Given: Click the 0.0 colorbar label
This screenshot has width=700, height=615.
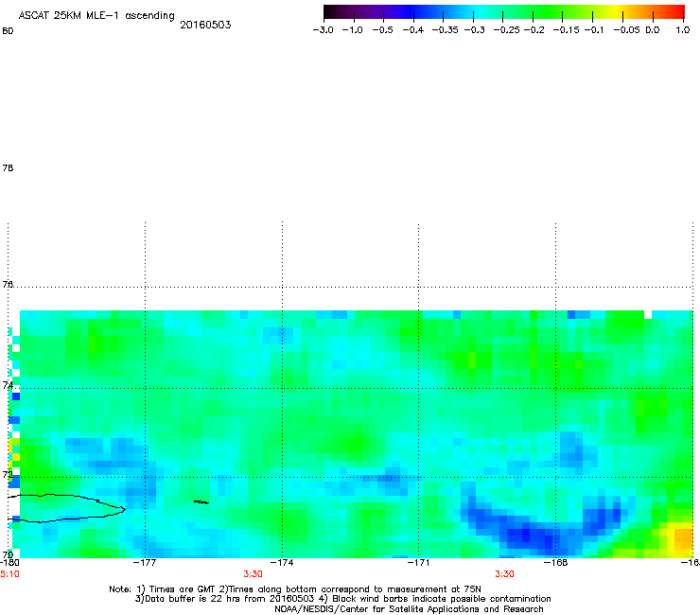Looking at the screenshot, I should 653,30.
